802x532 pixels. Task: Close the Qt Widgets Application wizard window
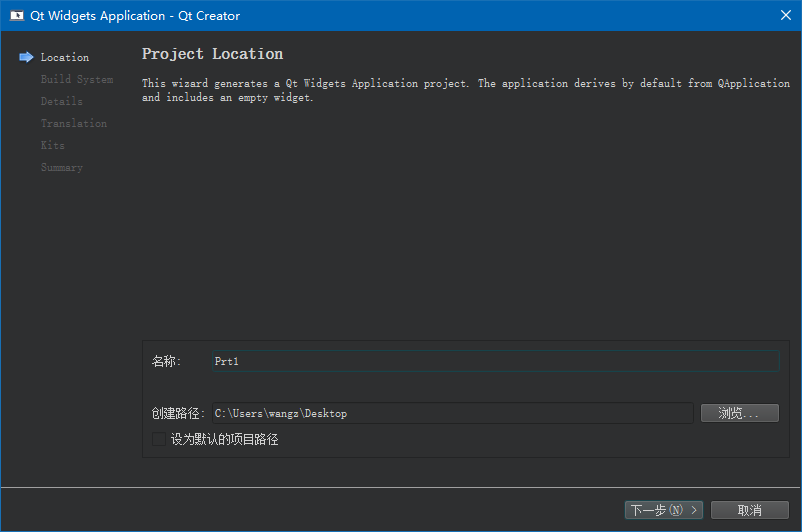tap(786, 15)
